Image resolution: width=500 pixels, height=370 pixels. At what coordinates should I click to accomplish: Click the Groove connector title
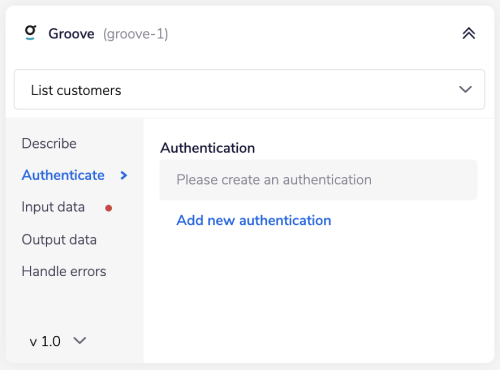[x=71, y=34]
